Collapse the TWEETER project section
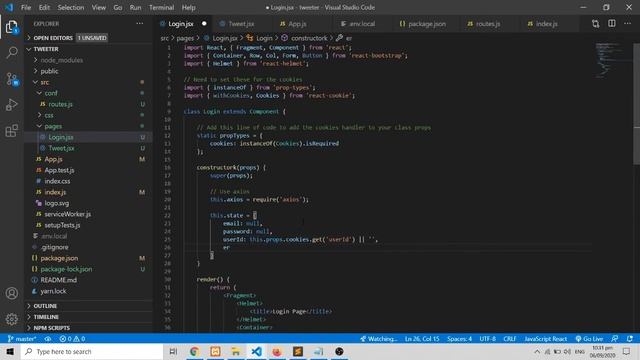Viewport: 640px width, 360px height. [x=89, y=49]
